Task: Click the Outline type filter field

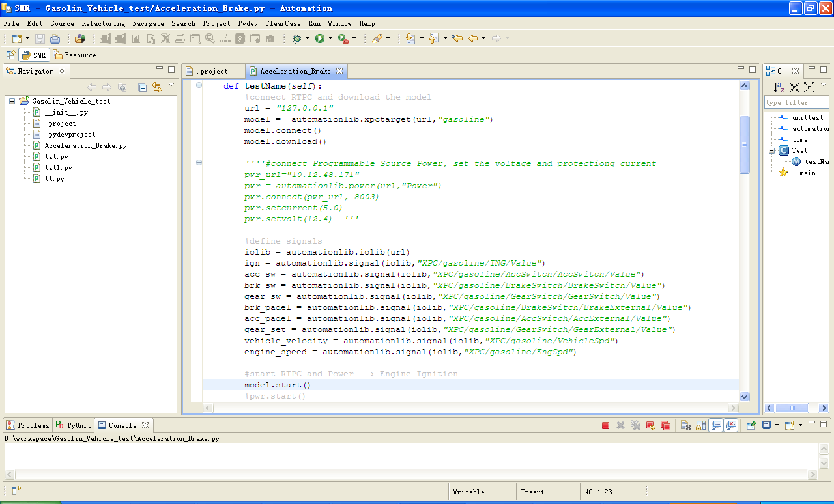Action: point(796,102)
